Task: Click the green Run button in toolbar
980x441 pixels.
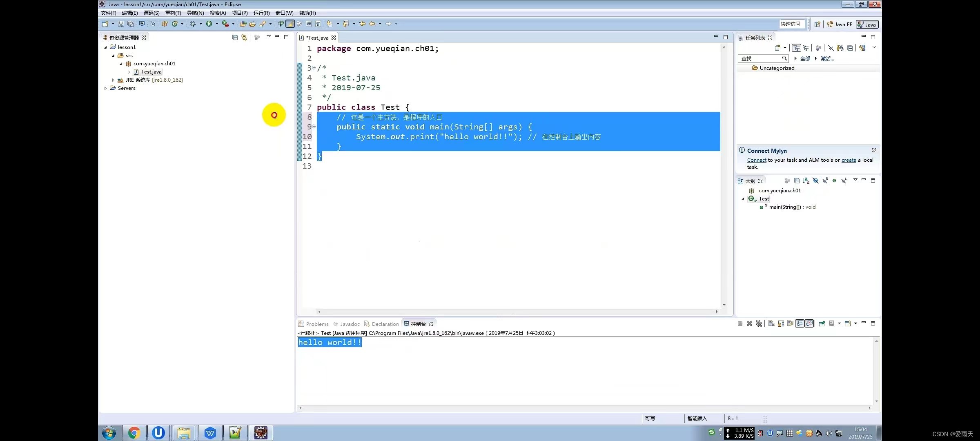Action: [x=209, y=24]
